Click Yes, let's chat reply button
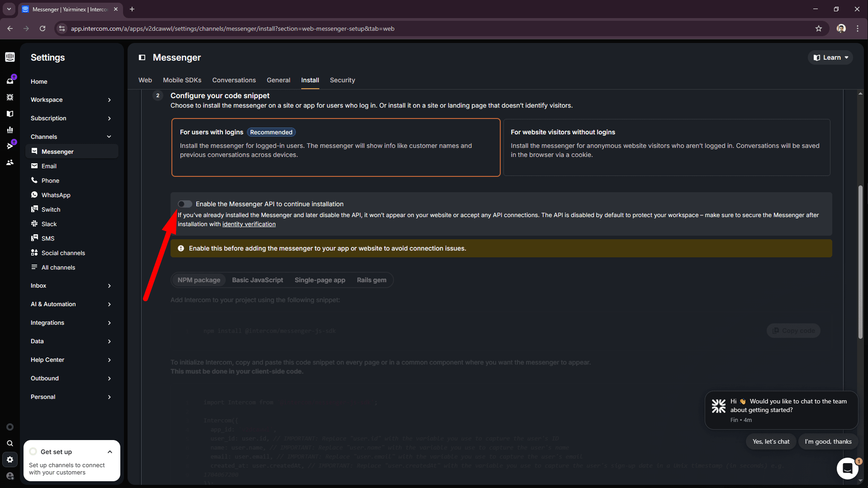 click(x=771, y=441)
